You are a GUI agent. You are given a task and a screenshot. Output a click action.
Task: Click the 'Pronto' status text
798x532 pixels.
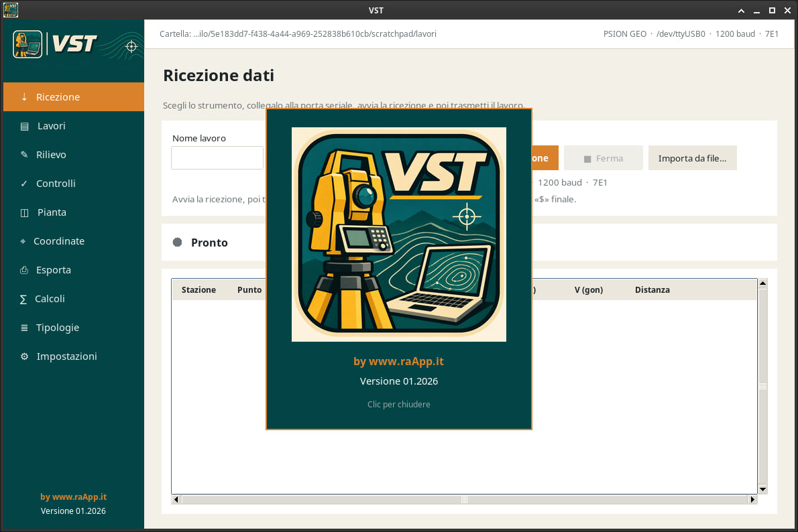[209, 243]
